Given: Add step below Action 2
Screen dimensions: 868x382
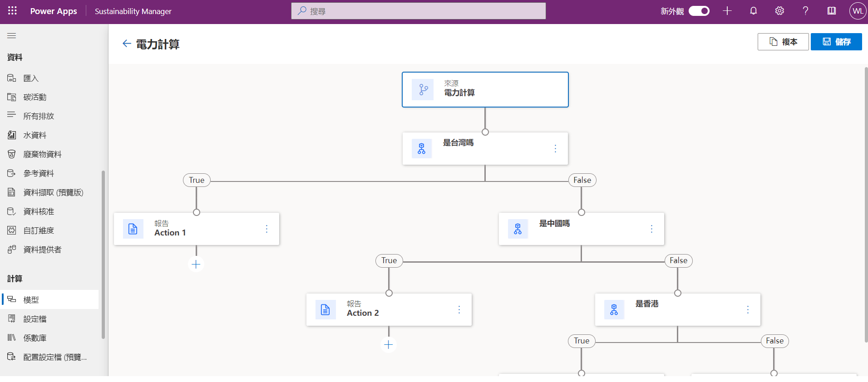Looking at the screenshot, I should tap(389, 345).
